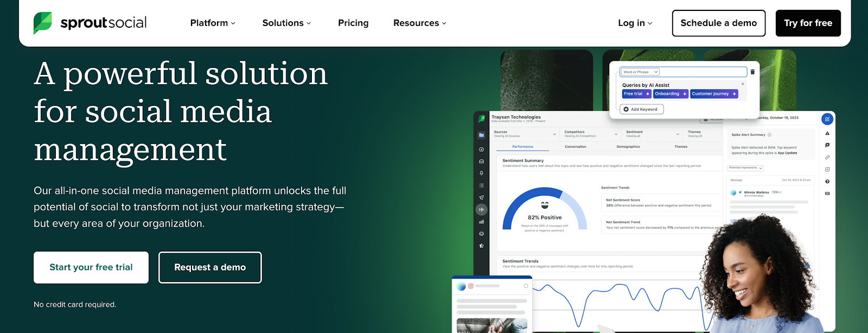
Task: Open the inbox tray icon in the sidebar
Action: (481, 161)
